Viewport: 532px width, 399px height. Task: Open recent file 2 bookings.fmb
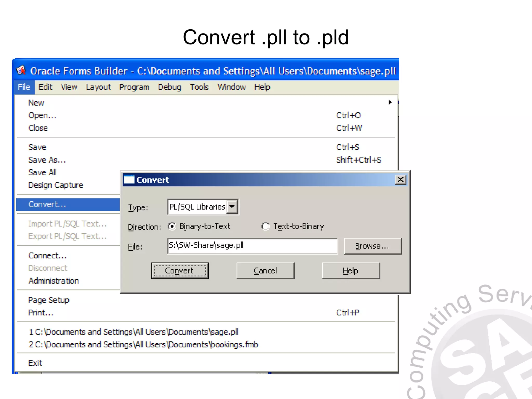pyautogui.click(x=207, y=344)
